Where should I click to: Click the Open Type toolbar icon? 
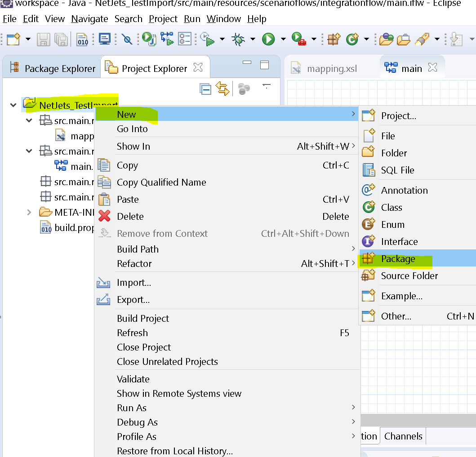pos(386,39)
